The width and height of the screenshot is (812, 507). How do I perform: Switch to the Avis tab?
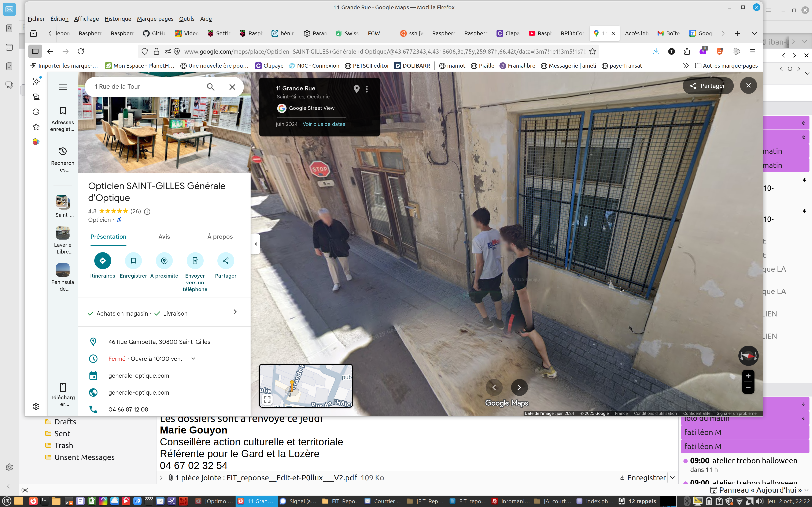click(164, 236)
